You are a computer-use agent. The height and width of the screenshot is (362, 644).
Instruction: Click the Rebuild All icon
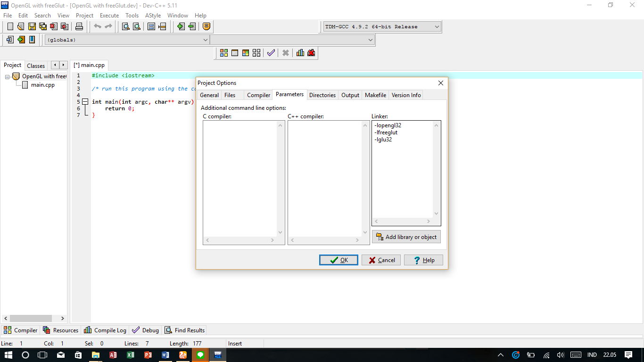pos(256,52)
